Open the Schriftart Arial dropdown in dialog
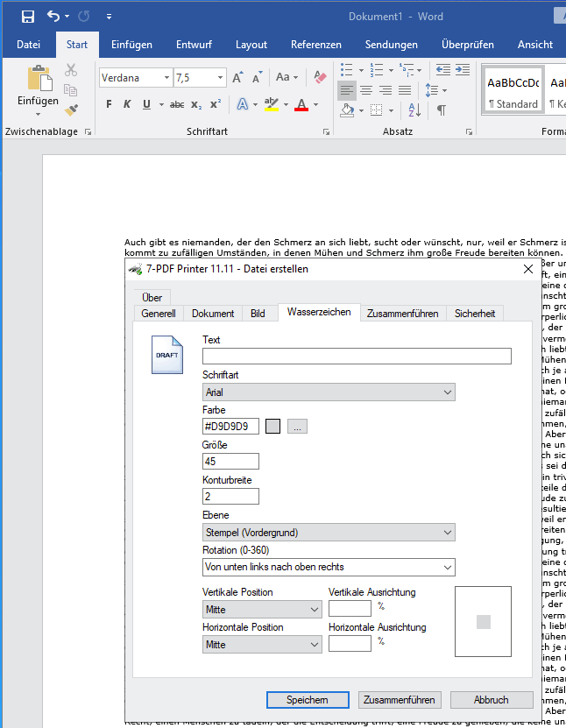Viewport: 566px width, 728px height. tap(329, 392)
